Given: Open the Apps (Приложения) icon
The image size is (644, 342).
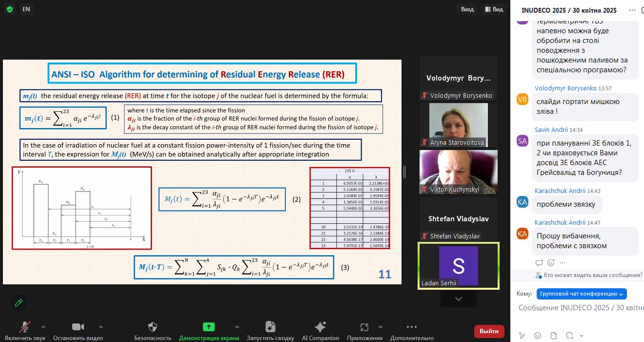Looking at the screenshot, I should click(x=364, y=327).
